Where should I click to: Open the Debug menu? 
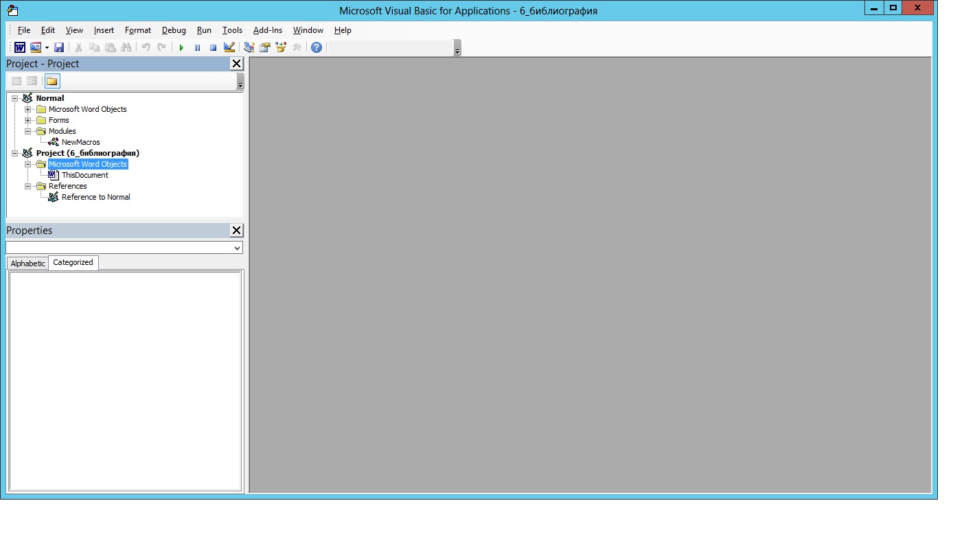point(174,30)
